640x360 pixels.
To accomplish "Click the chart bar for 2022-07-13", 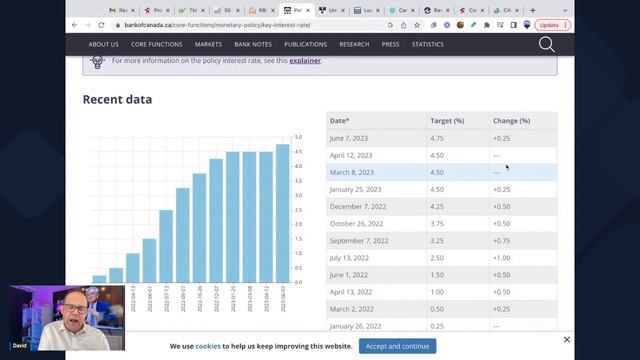I will tap(166, 246).
